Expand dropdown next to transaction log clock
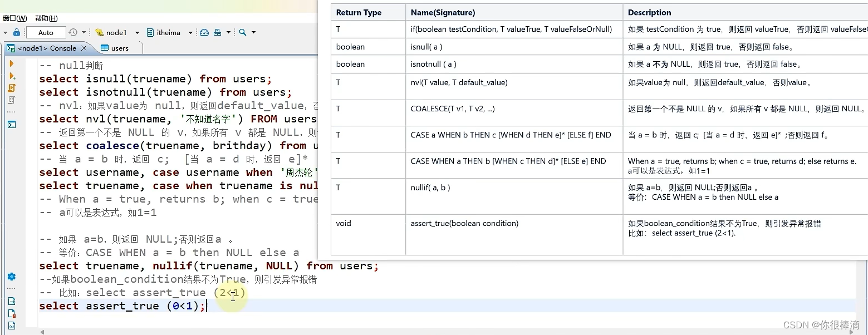 (x=84, y=32)
